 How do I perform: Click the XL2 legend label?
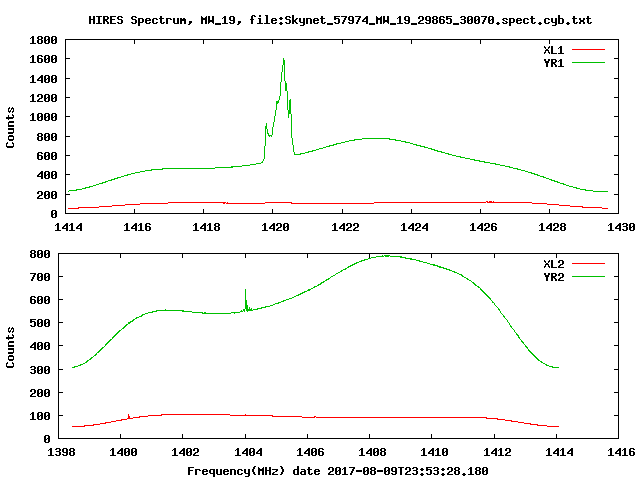point(553,264)
